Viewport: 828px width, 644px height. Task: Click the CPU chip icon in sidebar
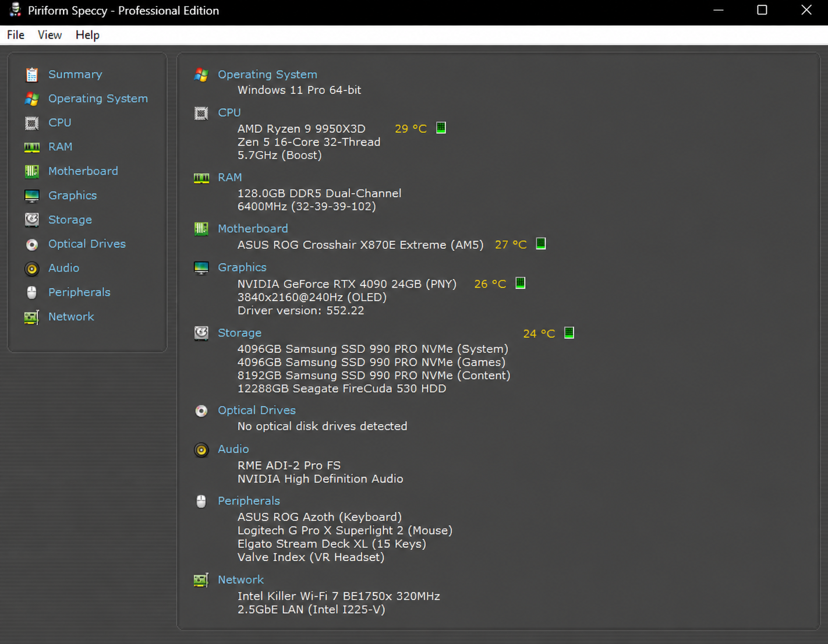(32, 123)
